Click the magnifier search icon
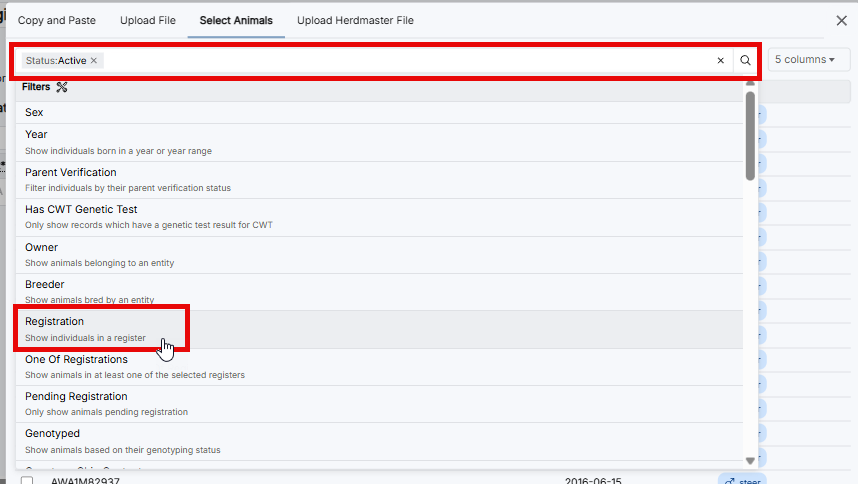 745,60
